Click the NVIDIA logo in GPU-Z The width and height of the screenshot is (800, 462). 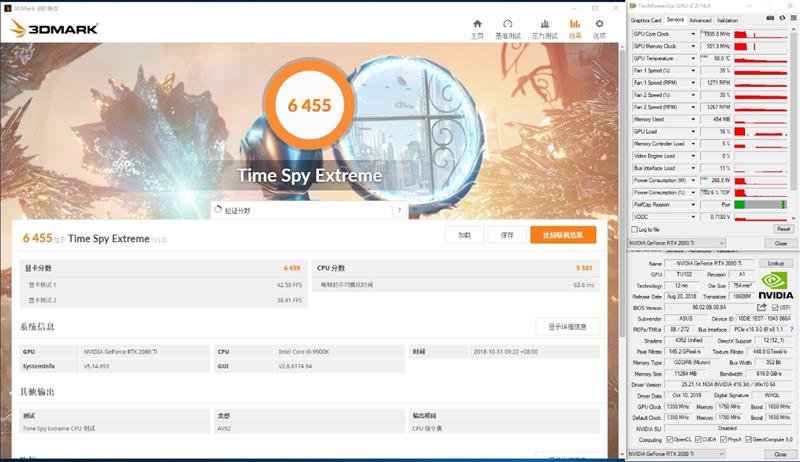(776, 286)
